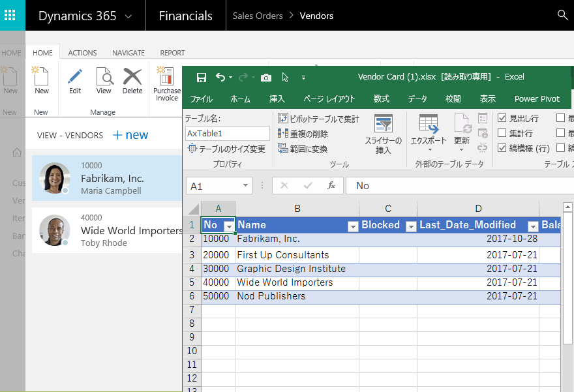Click the Sales Orders breadcrumb
The height and width of the screenshot is (392, 574).
(x=258, y=16)
